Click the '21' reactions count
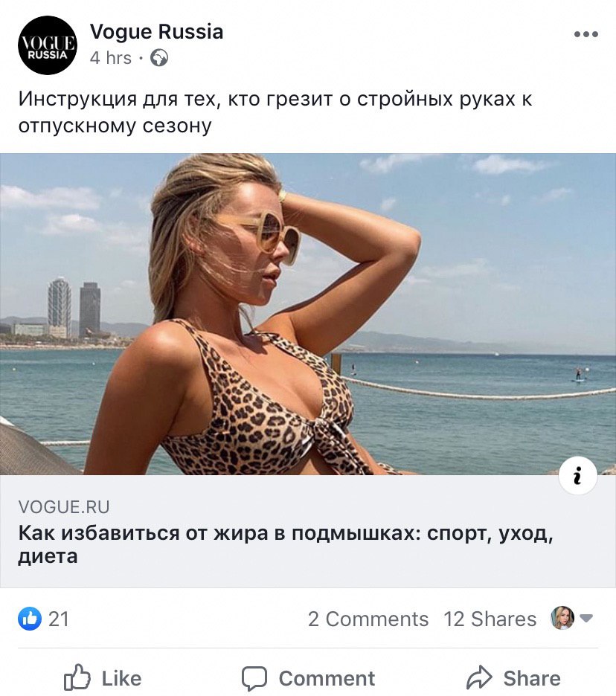This screenshot has width=616, height=696. (x=59, y=619)
